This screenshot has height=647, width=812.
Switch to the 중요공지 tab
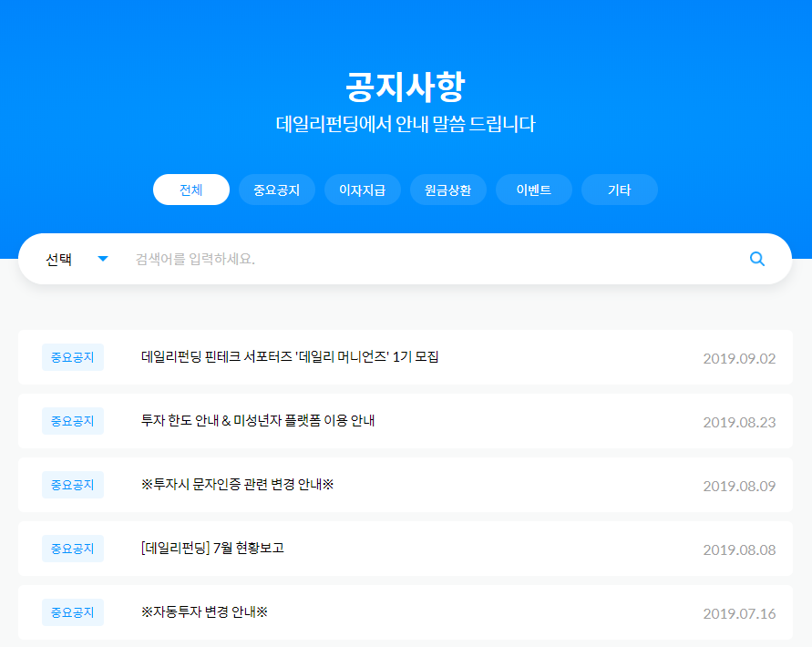pyautogui.click(x=276, y=190)
